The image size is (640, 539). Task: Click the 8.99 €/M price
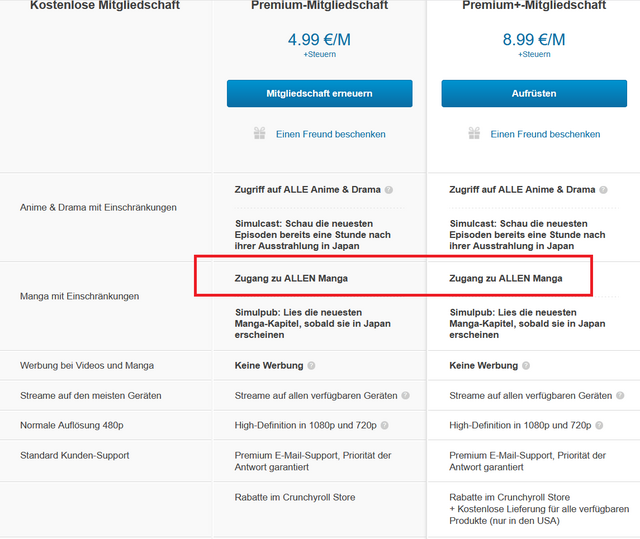(534, 40)
